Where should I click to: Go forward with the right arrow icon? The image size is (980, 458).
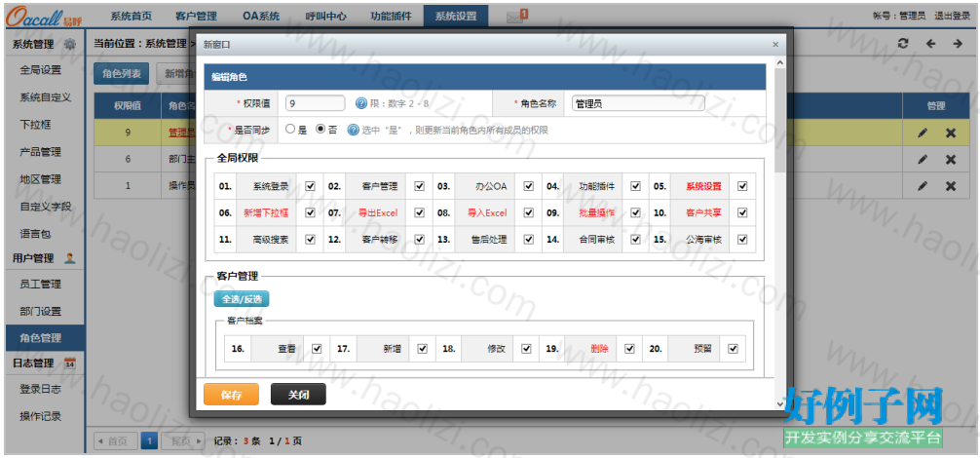pyautogui.click(x=957, y=43)
